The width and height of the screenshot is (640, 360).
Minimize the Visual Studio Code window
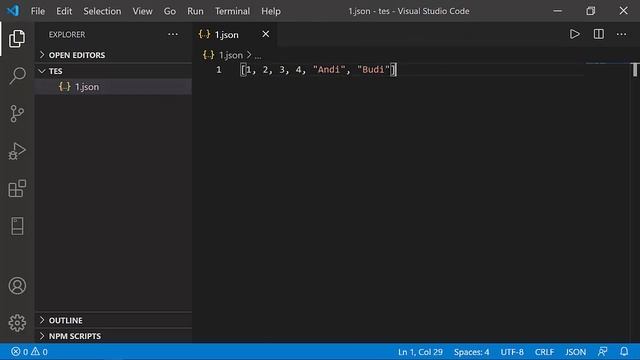coord(558,11)
